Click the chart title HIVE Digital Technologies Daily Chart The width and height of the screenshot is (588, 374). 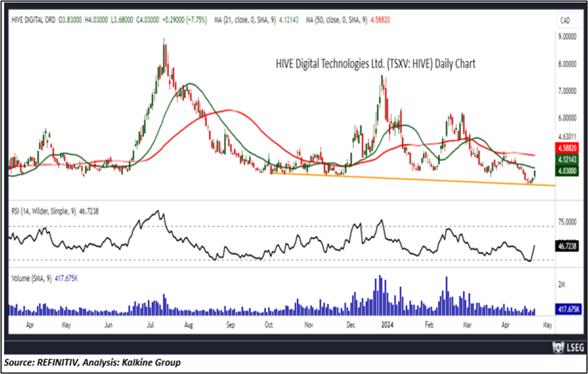click(376, 64)
